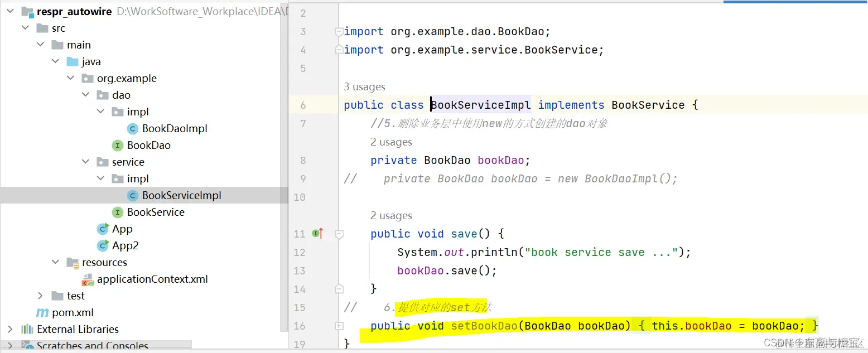Screen dimensions: 868x353
Task: Collapse the service package chevron
Action: coord(86,162)
